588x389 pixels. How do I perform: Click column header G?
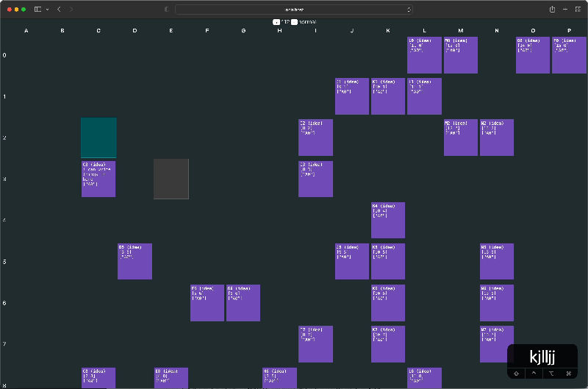pos(243,31)
